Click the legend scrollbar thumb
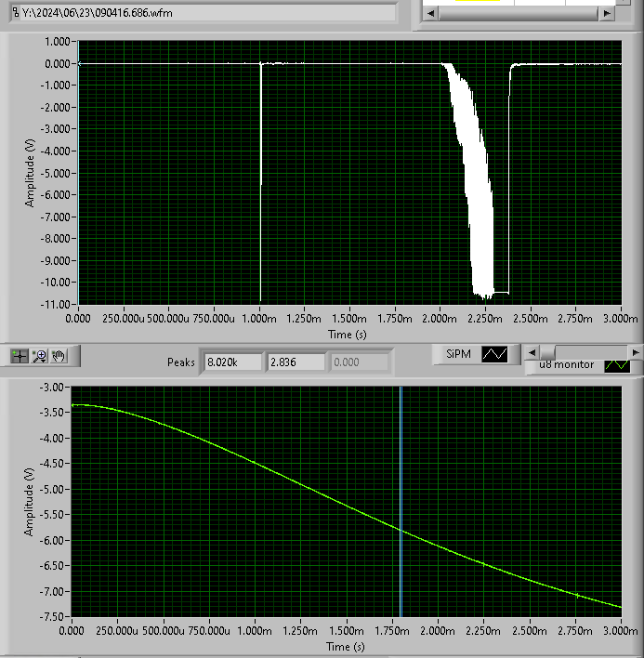644x658 pixels. click(547, 352)
